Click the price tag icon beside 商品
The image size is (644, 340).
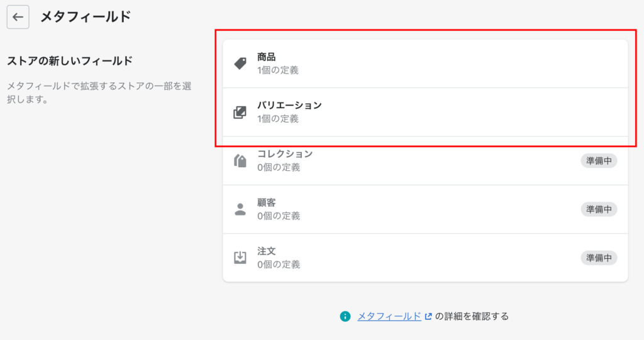click(240, 63)
